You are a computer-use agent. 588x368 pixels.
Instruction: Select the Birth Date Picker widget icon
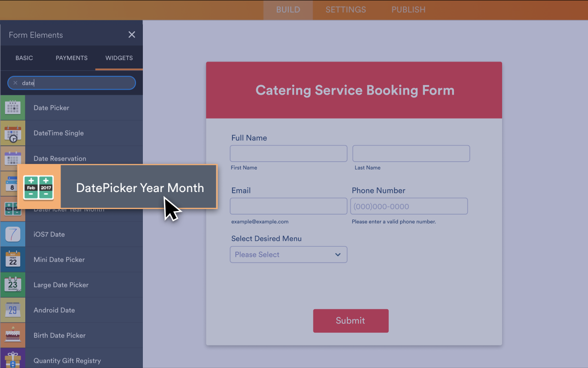pos(13,335)
